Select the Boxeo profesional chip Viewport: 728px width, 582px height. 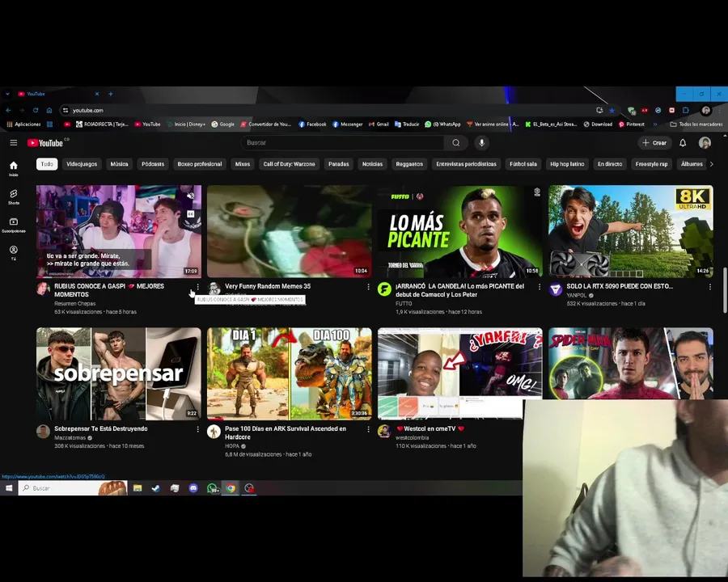pyautogui.click(x=200, y=164)
